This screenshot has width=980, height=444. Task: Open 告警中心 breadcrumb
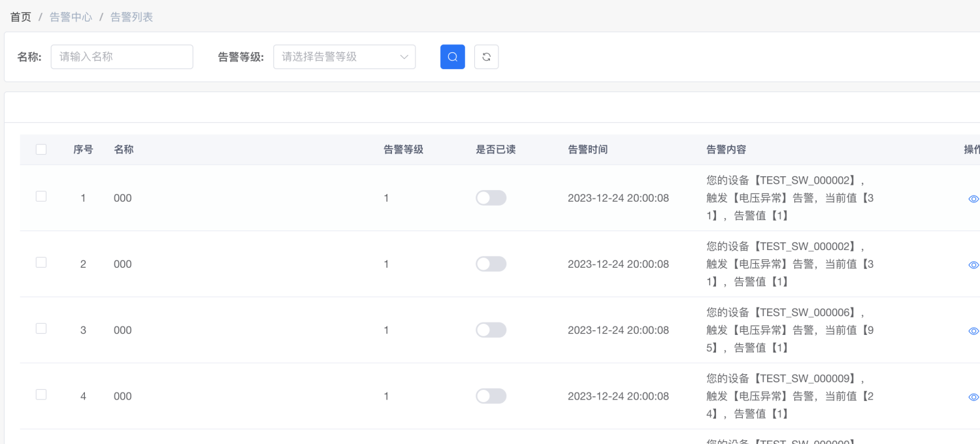pos(71,17)
